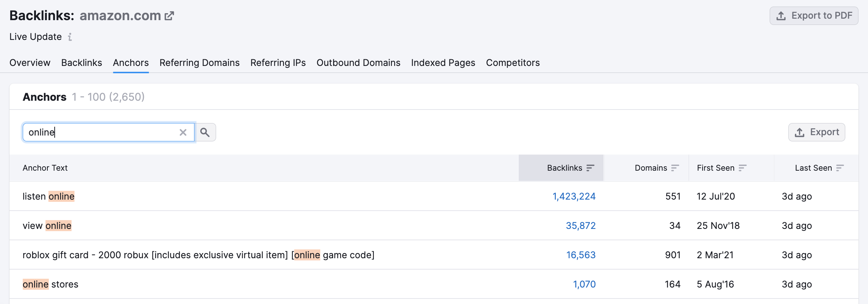Click the magnifier search button

click(x=205, y=132)
